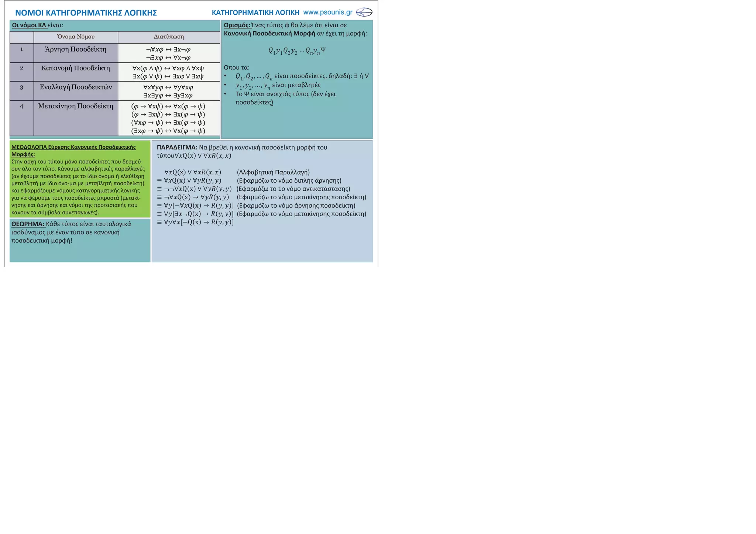Screen dimensions: 756x534
Task: Click the Κατανομή Ποσοδείκτη table cell
Action: point(76,68)
